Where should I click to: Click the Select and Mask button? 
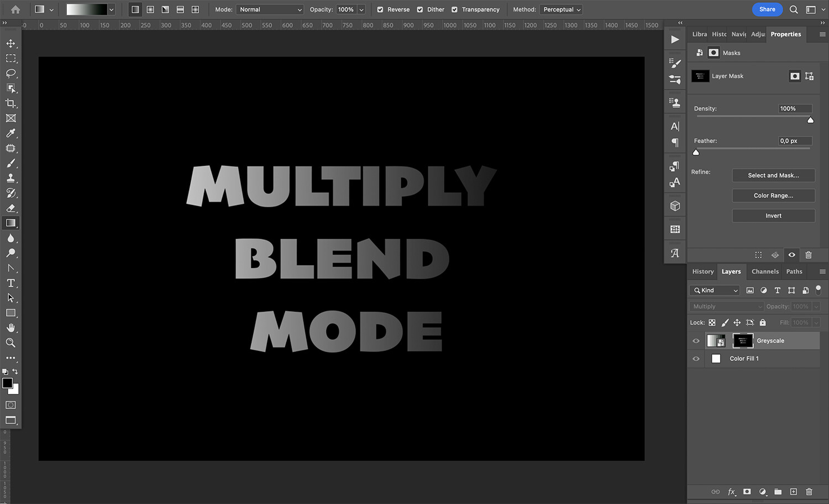773,175
